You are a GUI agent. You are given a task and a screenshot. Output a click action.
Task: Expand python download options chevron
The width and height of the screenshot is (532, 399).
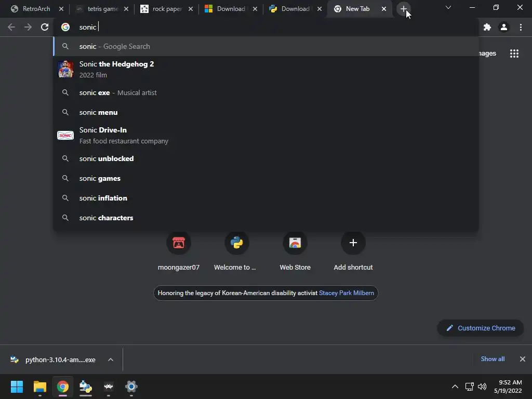(x=110, y=360)
